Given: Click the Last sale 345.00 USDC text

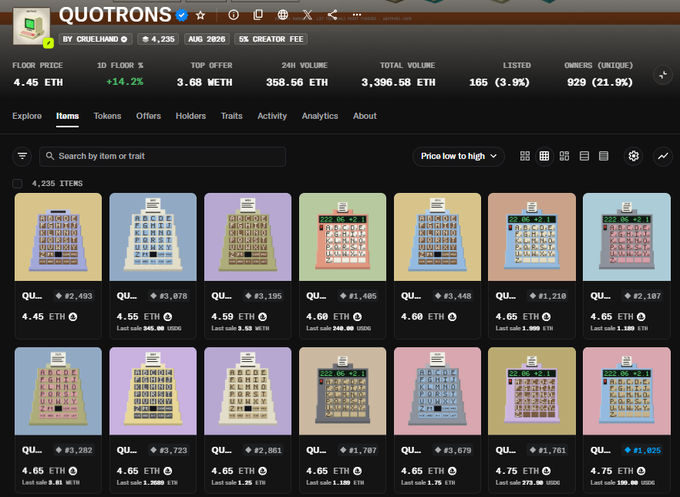Looking at the screenshot, I should pos(149,328).
